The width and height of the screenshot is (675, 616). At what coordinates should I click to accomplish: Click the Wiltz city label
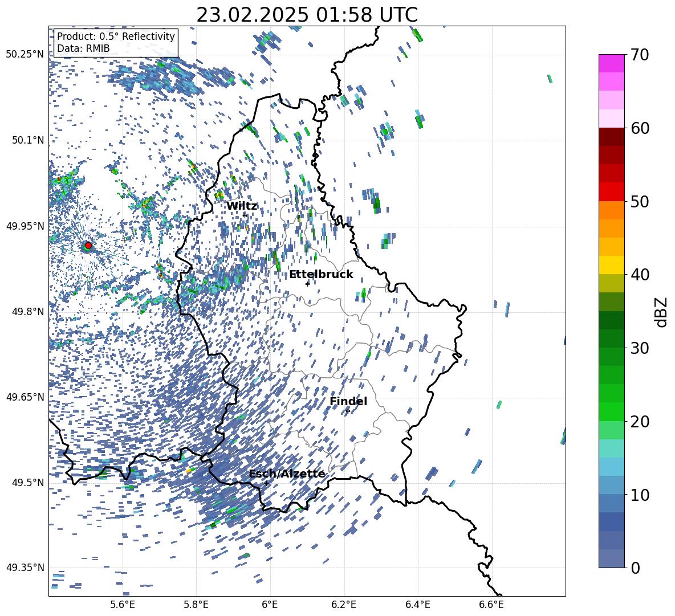242,206
